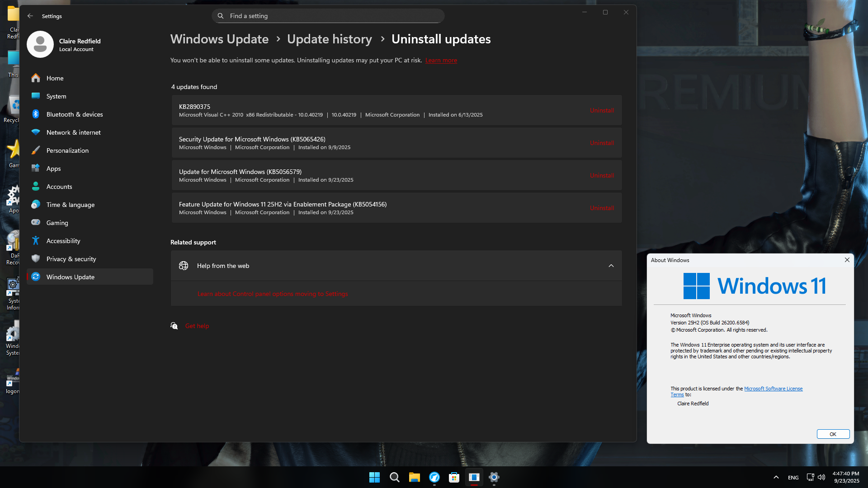Collapse the Help from the web section
The width and height of the screenshot is (868, 488).
[611, 266]
